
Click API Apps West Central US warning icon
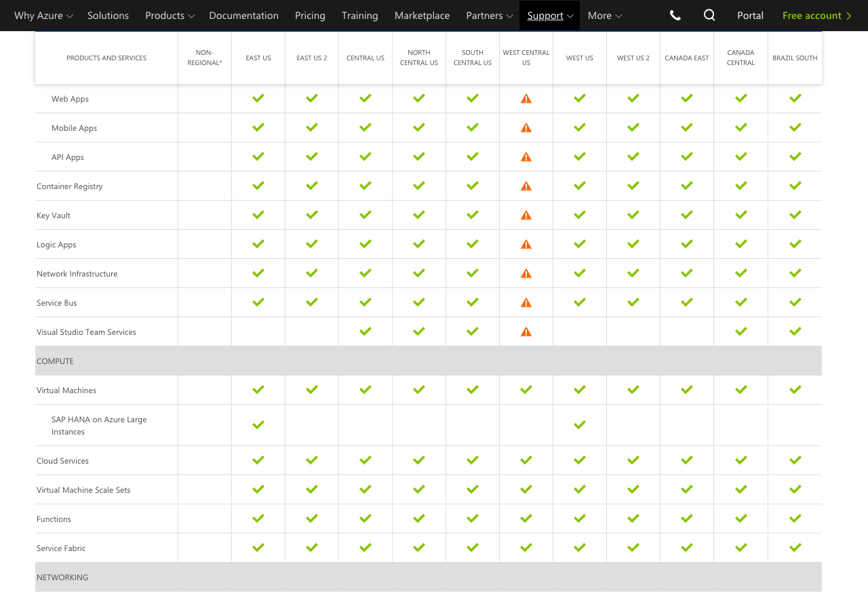click(526, 157)
